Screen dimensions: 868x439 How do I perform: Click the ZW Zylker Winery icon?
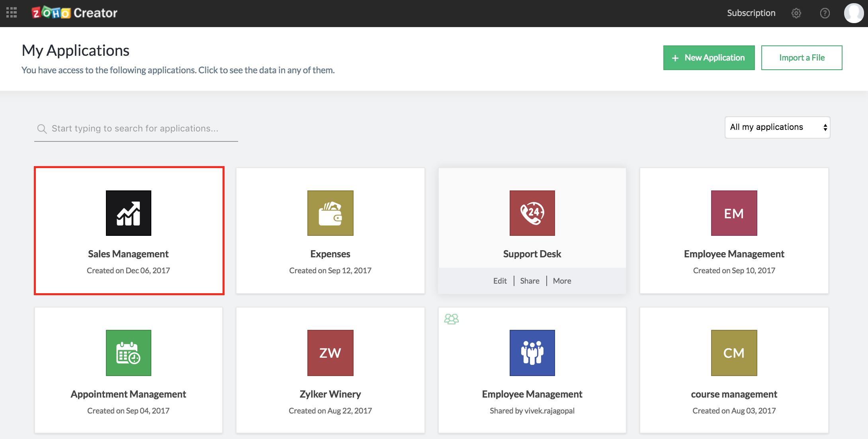(330, 353)
